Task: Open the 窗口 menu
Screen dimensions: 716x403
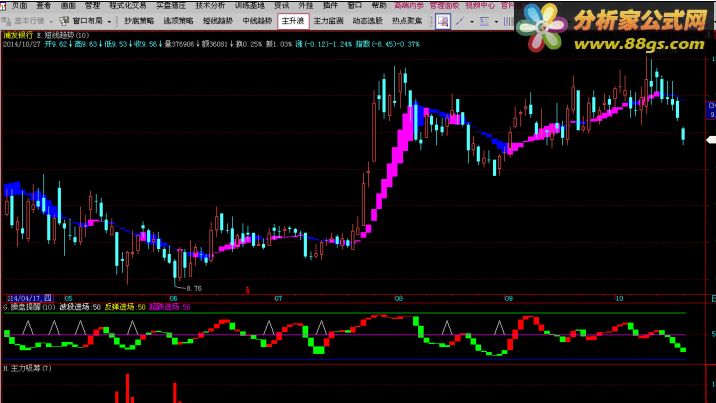Action: point(354,5)
